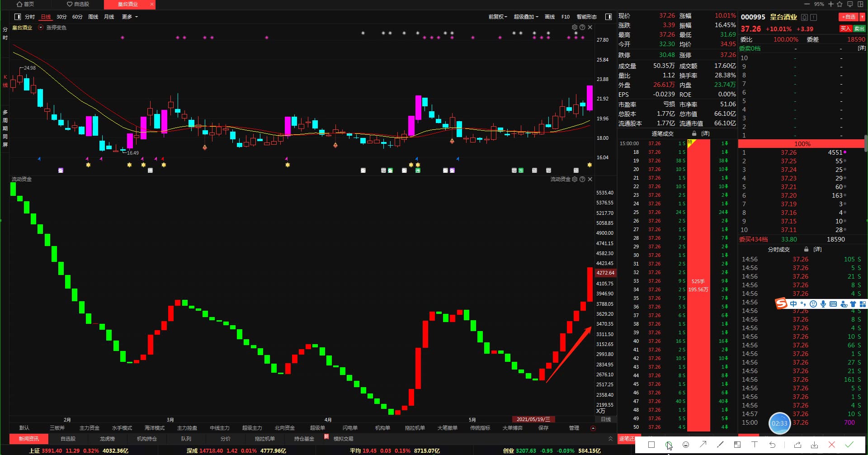
Task: Switch to 多周期同屏 side view
Action: coord(5,128)
